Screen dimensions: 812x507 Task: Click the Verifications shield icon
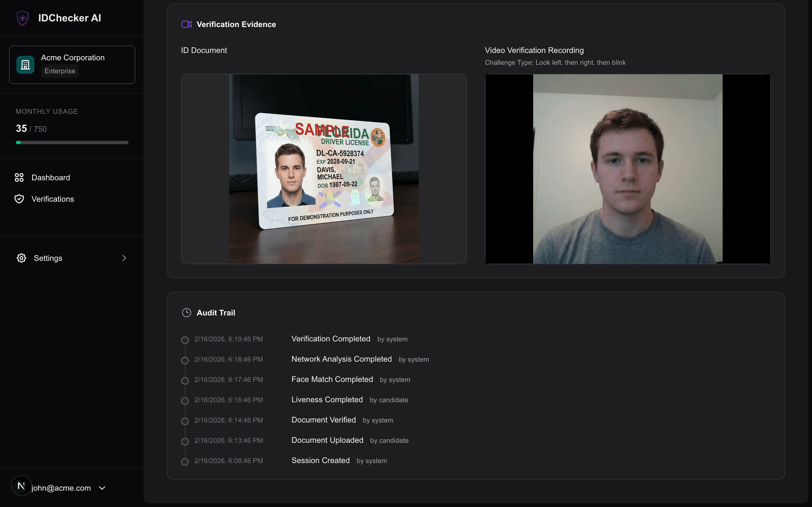point(19,199)
